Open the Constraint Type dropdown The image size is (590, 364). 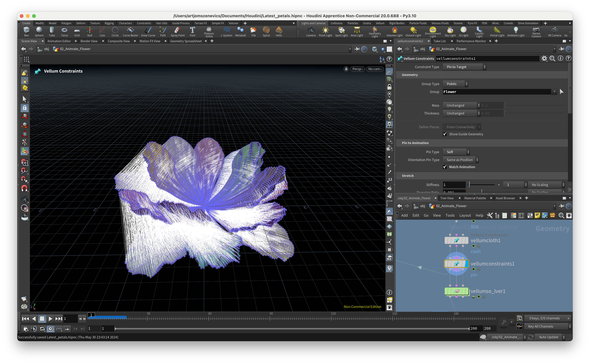click(464, 67)
